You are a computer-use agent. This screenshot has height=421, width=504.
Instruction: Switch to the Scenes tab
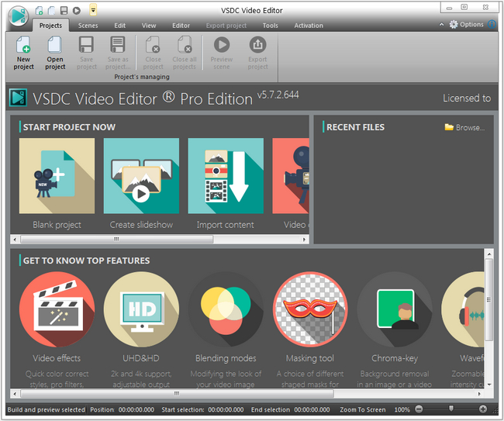[x=88, y=26]
